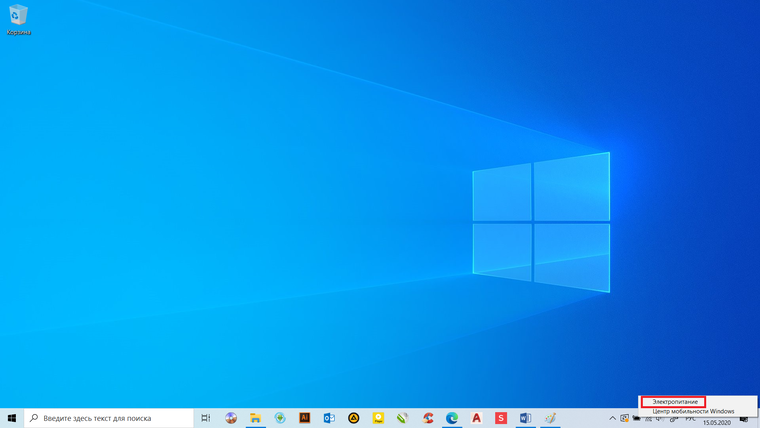The height and width of the screenshot is (428, 760).
Task: Choose Центр мобильности Windows menu entry
Action: [x=693, y=411]
